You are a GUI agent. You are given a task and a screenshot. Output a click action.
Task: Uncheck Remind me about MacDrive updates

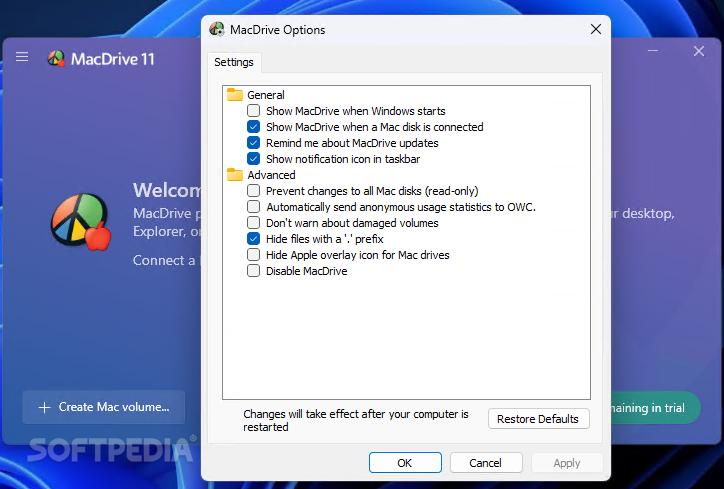[x=253, y=143]
